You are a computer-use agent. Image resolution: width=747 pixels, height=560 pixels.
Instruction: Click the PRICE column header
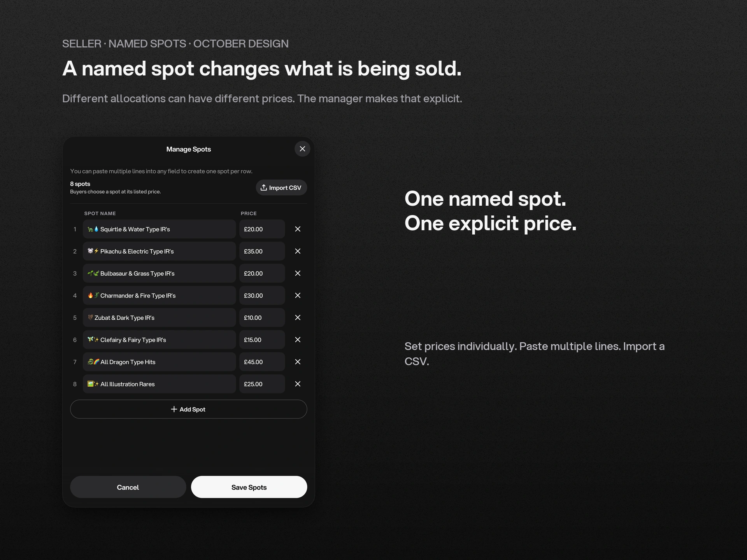coord(249,213)
